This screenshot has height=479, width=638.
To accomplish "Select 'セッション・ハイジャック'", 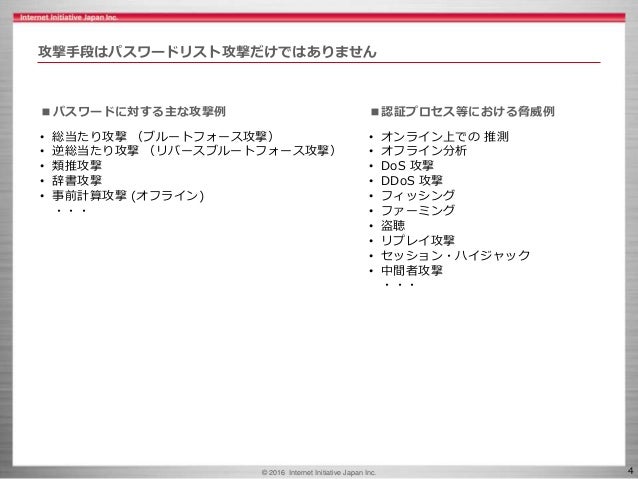I will point(455,255).
